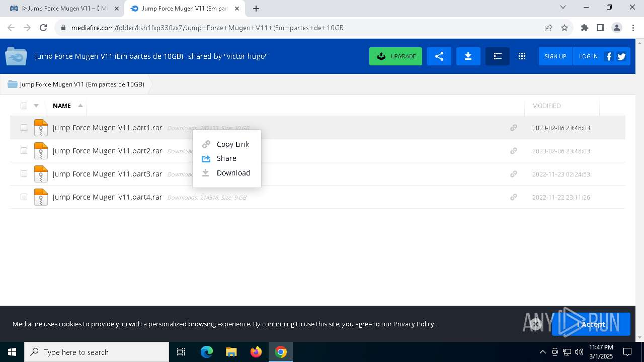644x362 pixels.
Task: Open File Explorer from taskbar
Action: [x=231, y=352]
